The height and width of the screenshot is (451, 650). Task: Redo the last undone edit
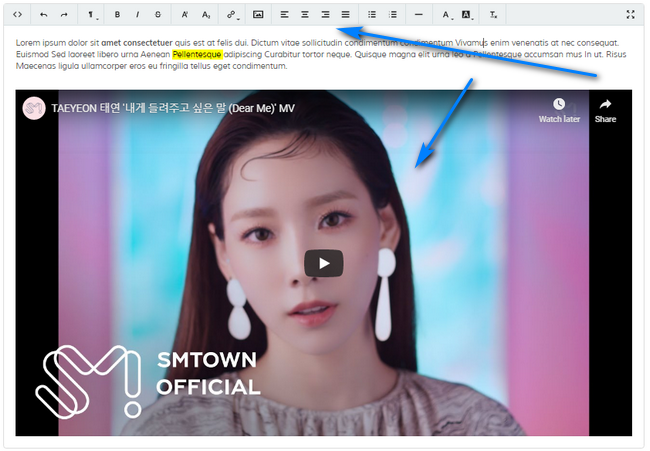[64, 15]
